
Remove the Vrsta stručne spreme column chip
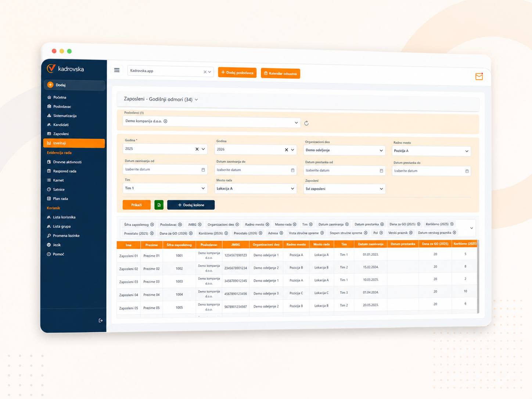pos(322,233)
